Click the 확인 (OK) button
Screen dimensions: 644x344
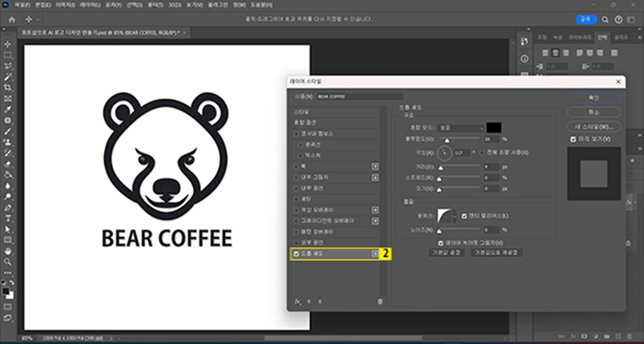tap(595, 99)
